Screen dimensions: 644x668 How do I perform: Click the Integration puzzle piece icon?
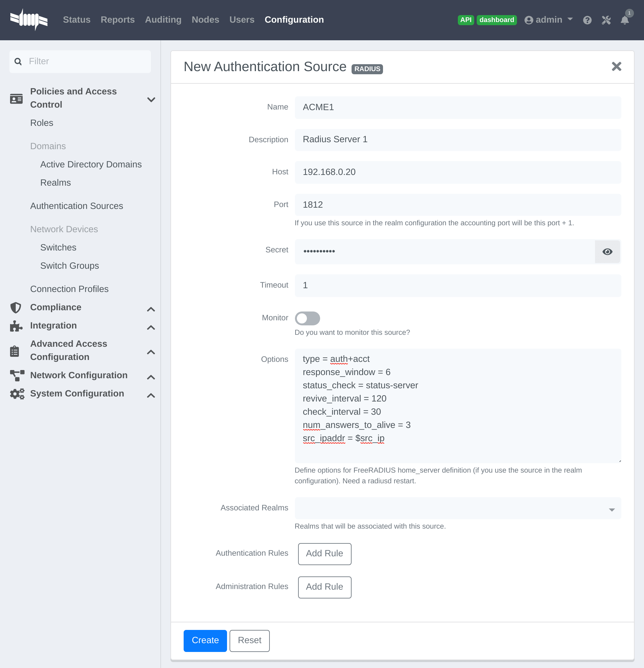16,326
